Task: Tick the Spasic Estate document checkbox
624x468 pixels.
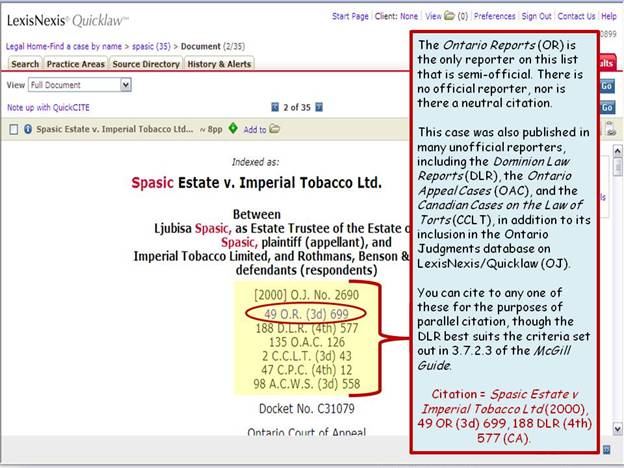Action: tap(14, 129)
